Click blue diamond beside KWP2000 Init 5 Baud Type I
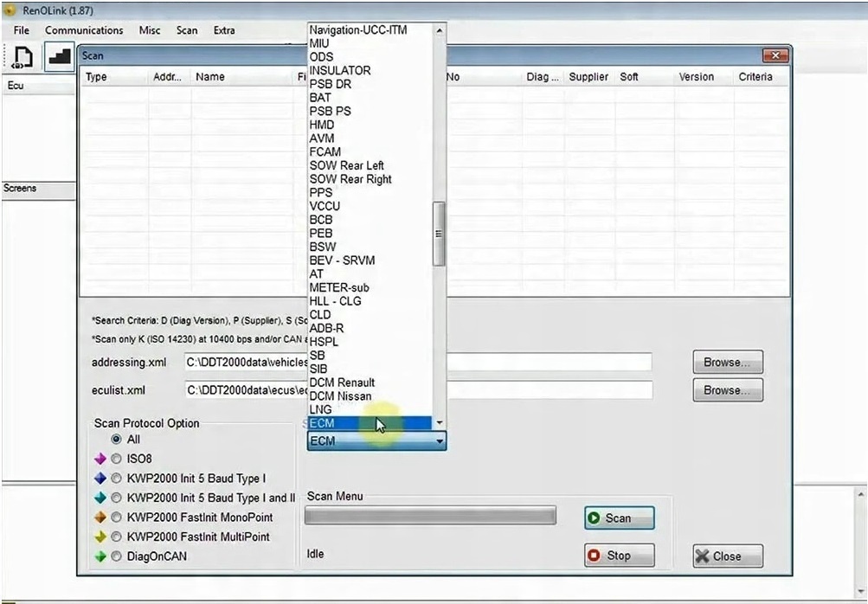 click(x=100, y=479)
